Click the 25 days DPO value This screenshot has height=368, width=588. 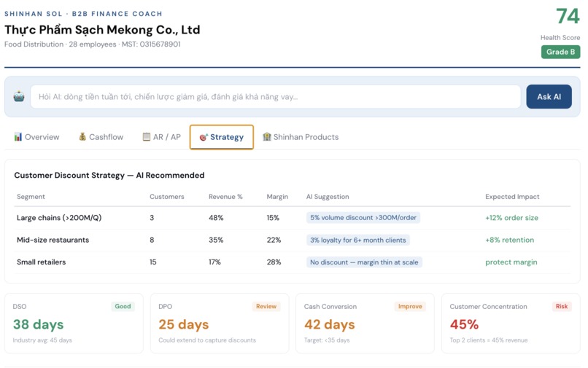click(183, 324)
